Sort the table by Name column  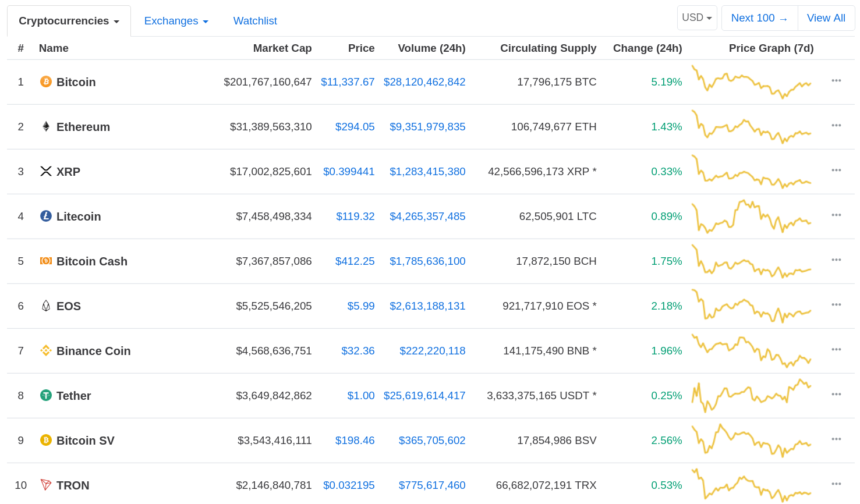coord(54,48)
